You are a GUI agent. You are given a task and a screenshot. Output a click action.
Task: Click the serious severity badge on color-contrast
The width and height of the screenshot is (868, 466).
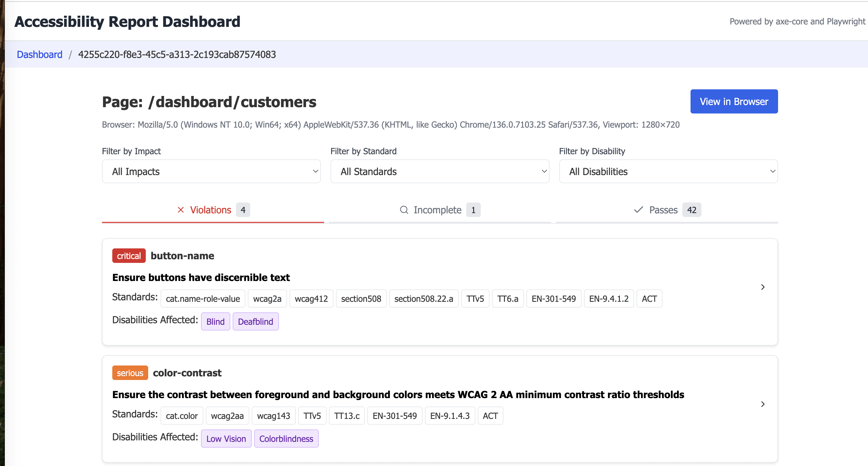[x=130, y=373]
